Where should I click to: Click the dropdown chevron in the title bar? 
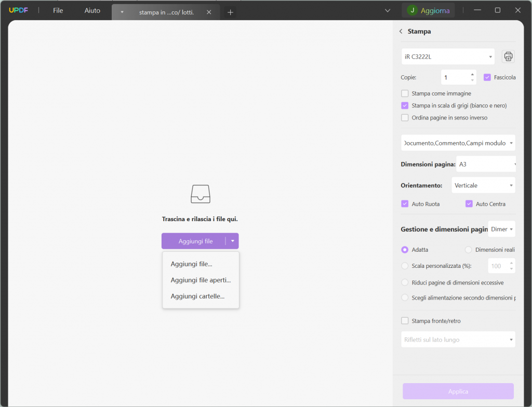click(x=388, y=10)
